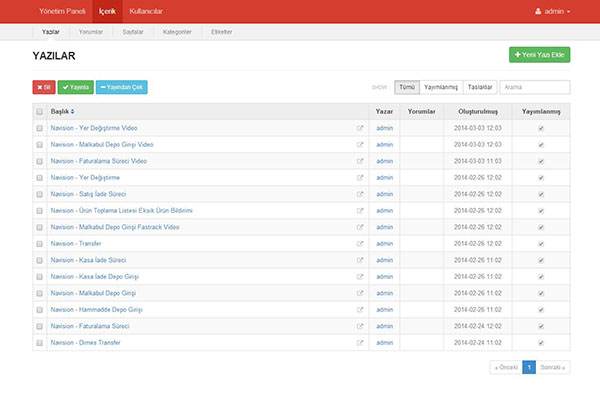
Task: Switch to the Sayfalar tab
Action: (x=133, y=32)
